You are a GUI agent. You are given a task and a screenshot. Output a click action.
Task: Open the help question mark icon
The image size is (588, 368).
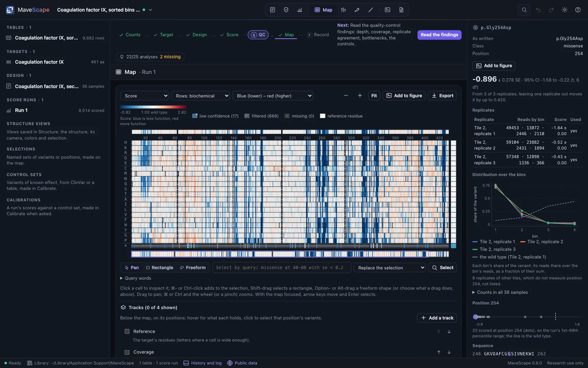(x=578, y=10)
